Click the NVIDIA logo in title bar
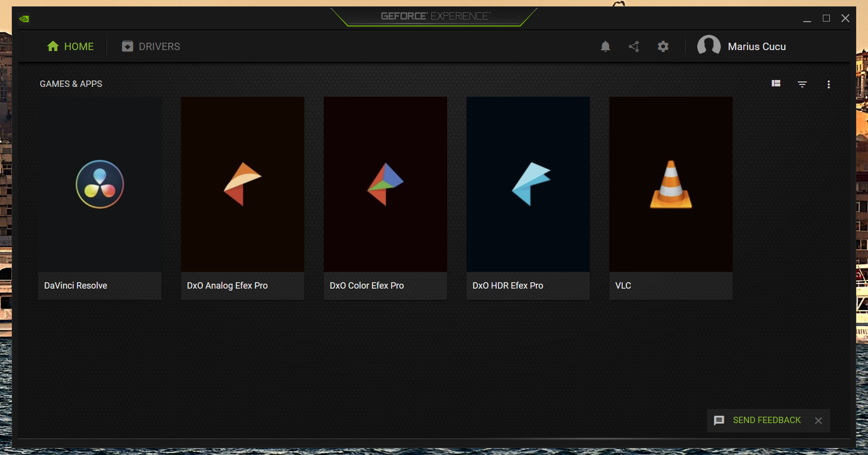 (24, 19)
